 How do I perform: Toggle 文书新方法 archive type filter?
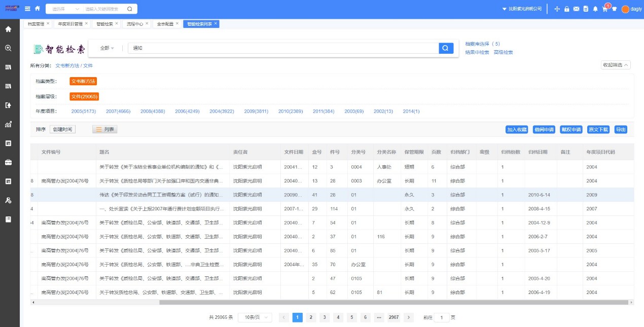coord(83,81)
